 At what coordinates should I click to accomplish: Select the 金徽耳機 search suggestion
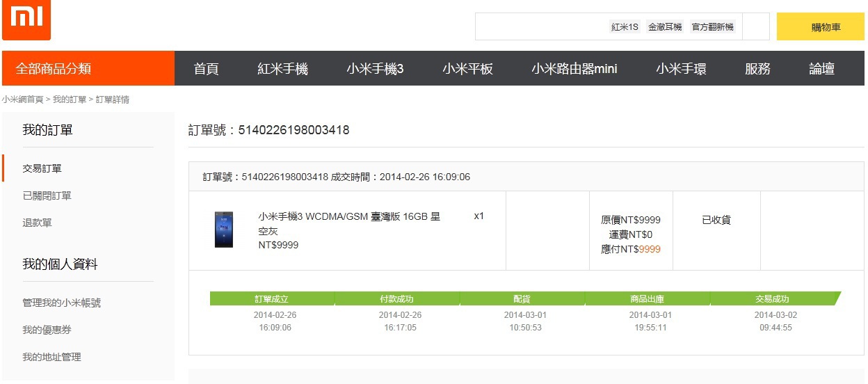point(665,27)
